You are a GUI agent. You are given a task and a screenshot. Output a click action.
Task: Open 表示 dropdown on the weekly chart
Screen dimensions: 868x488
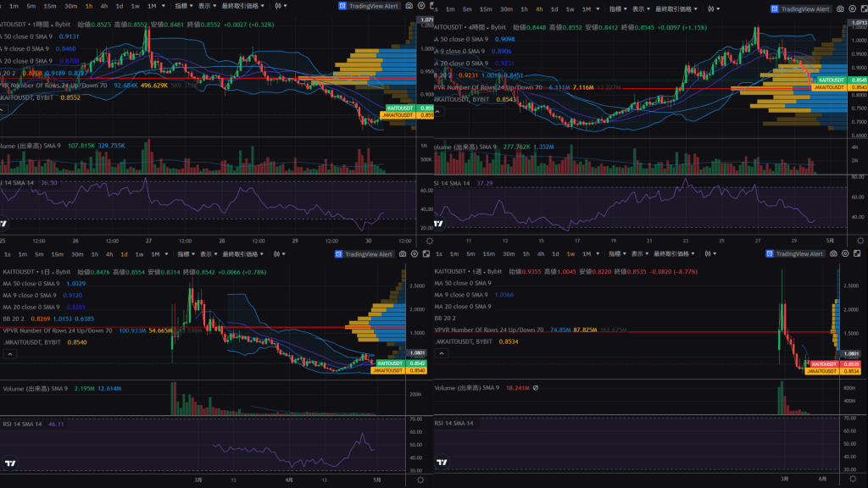(x=640, y=253)
